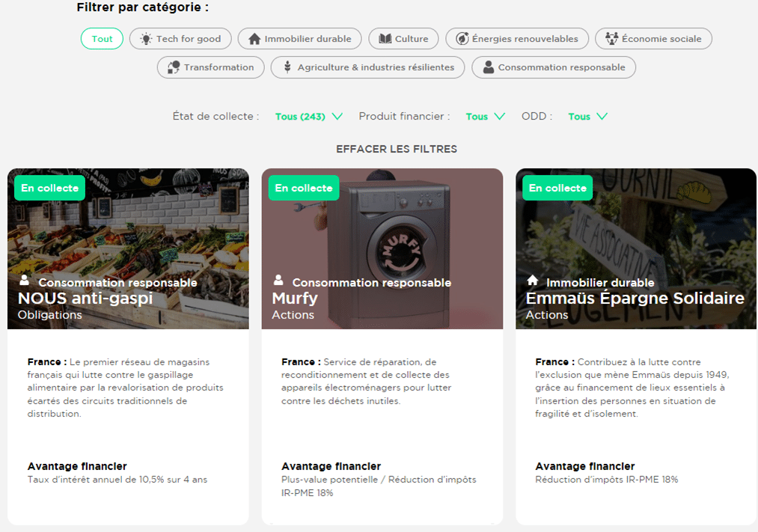
Task: Click En collecte badge on Murfy card
Action: pos(304,188)
